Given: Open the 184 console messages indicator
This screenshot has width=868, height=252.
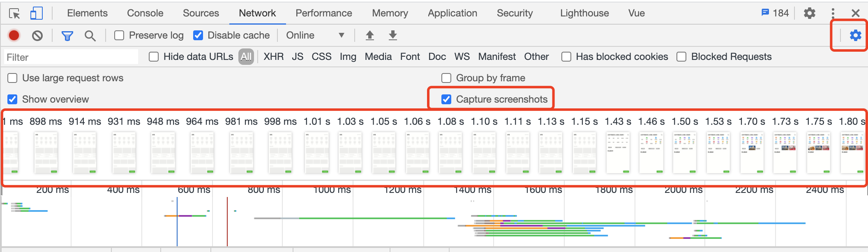Looking at the screenshot, I should (775, 13).
